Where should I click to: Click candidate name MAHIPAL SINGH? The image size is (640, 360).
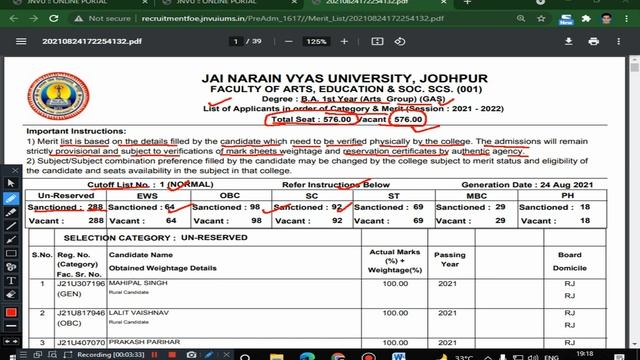coord(138,283)
